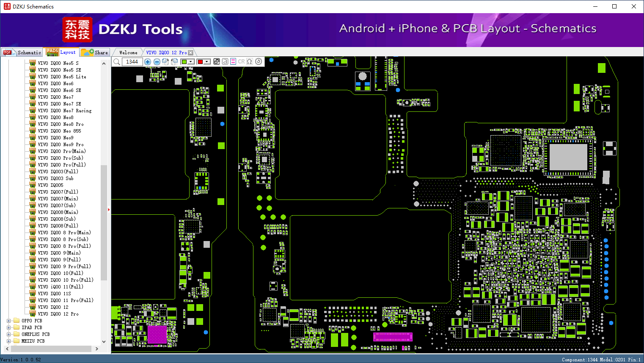
Task: Select the ONEPLUS PCB folder
Action: coord(36,334)
